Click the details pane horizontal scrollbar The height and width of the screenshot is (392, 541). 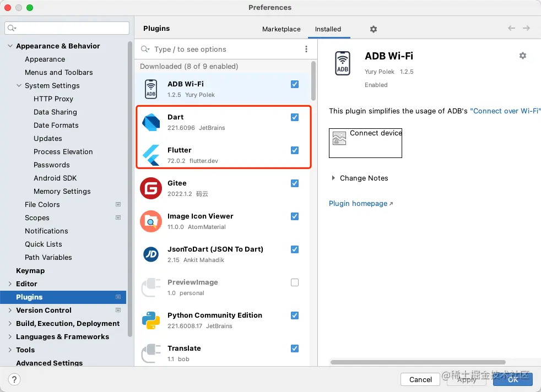click(418, 362)
